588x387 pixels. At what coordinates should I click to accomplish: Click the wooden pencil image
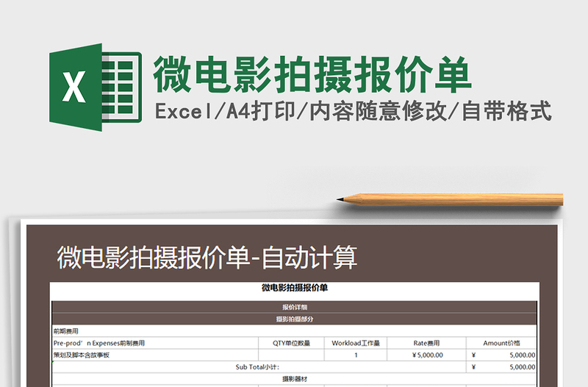pyautogui.click(x=450, y=199)
